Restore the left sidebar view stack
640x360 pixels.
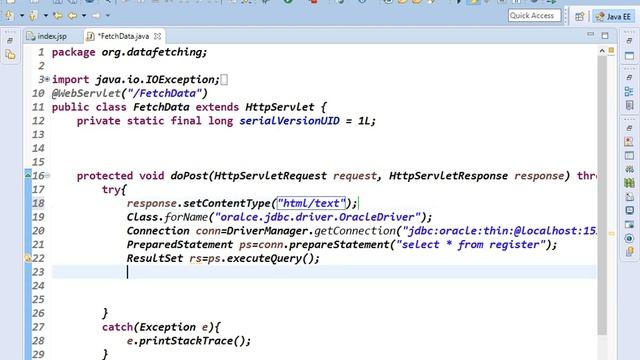click(10, 40)
